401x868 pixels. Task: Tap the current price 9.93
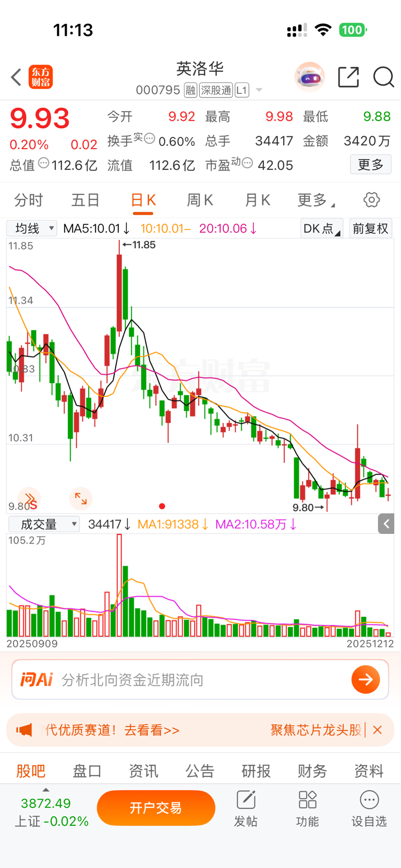point(40,118)
